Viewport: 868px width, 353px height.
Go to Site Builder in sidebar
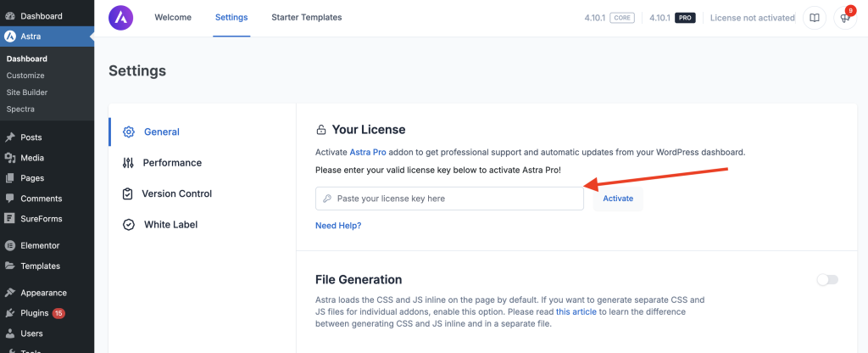click(27, 92)
